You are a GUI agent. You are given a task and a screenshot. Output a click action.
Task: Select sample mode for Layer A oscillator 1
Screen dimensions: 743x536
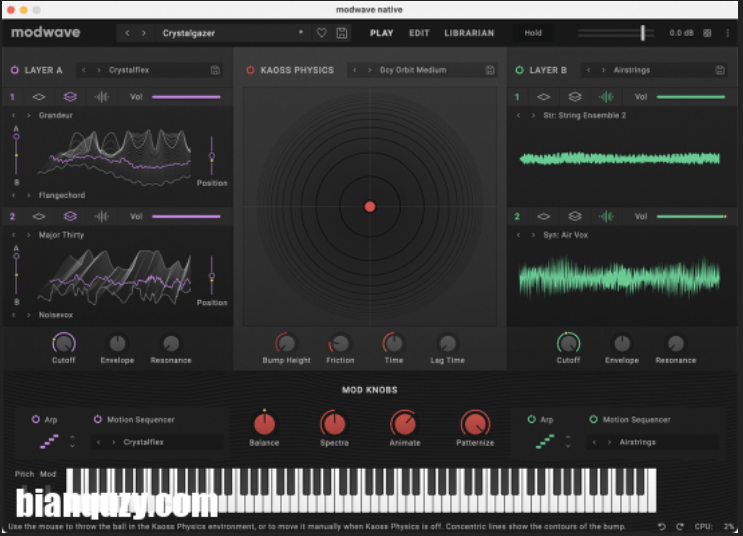[x=101, y=97]
